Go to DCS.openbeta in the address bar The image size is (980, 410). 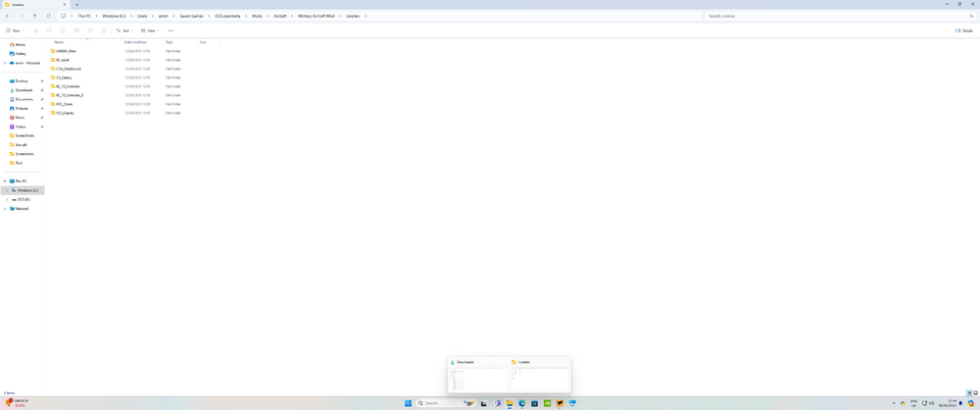coord(227,16)
